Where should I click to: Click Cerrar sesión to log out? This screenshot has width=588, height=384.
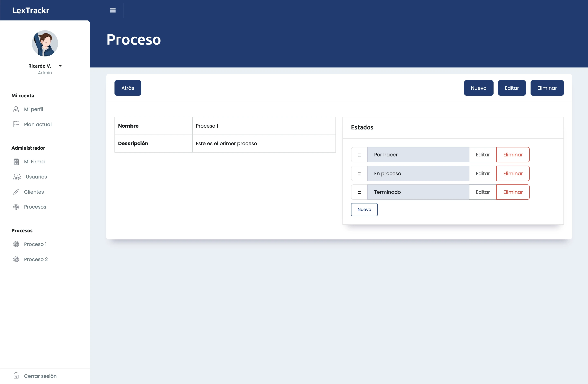40,376
